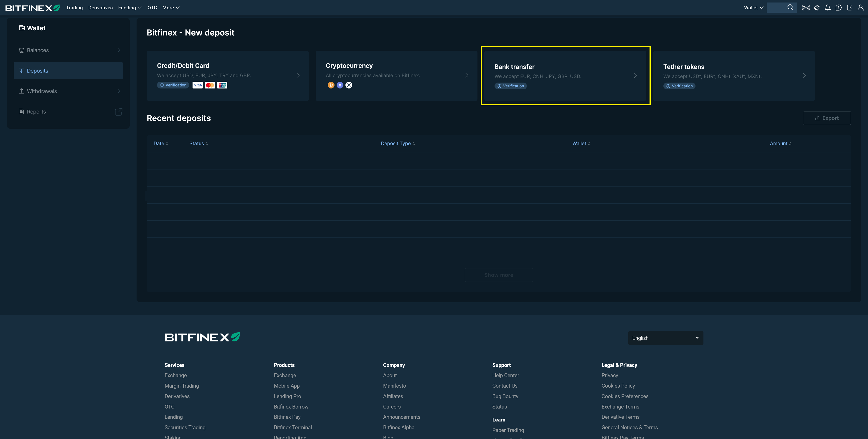Open notifications bell icon

[x=827, y=8]
